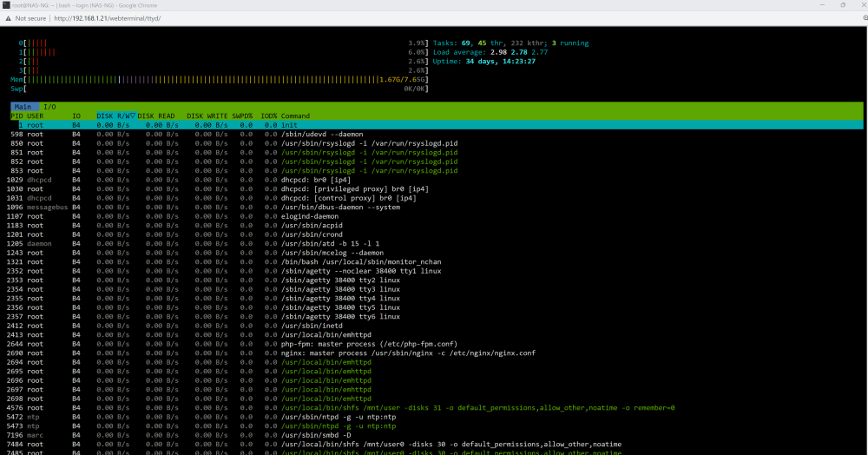Click the Tasks count text in header

(x=510, y=43)
